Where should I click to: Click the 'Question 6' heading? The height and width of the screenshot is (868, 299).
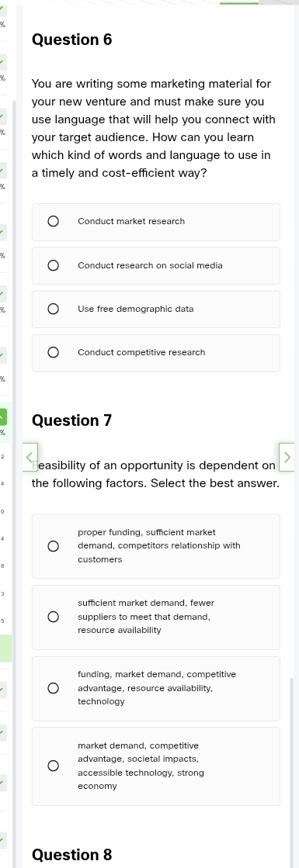(x=72, y=40)
